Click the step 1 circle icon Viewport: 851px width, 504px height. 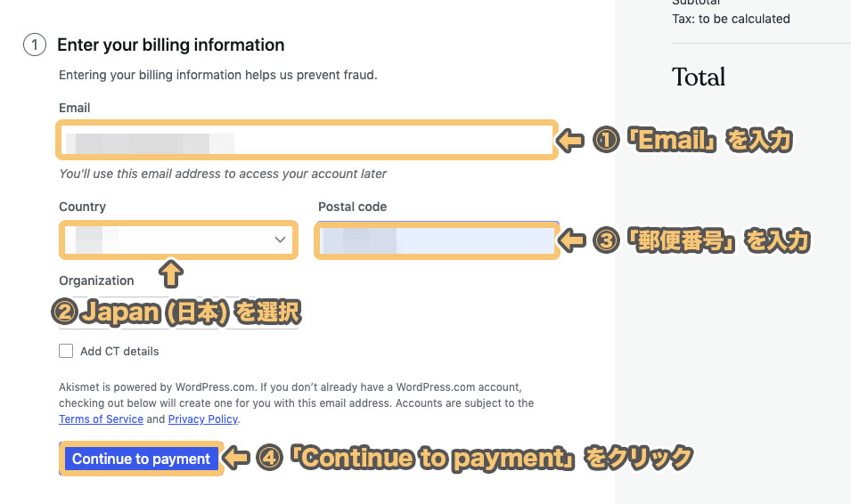(35, 45)
